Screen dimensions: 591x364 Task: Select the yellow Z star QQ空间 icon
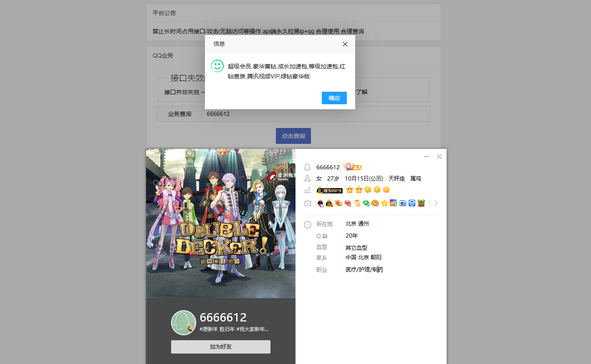coord(384,203)
